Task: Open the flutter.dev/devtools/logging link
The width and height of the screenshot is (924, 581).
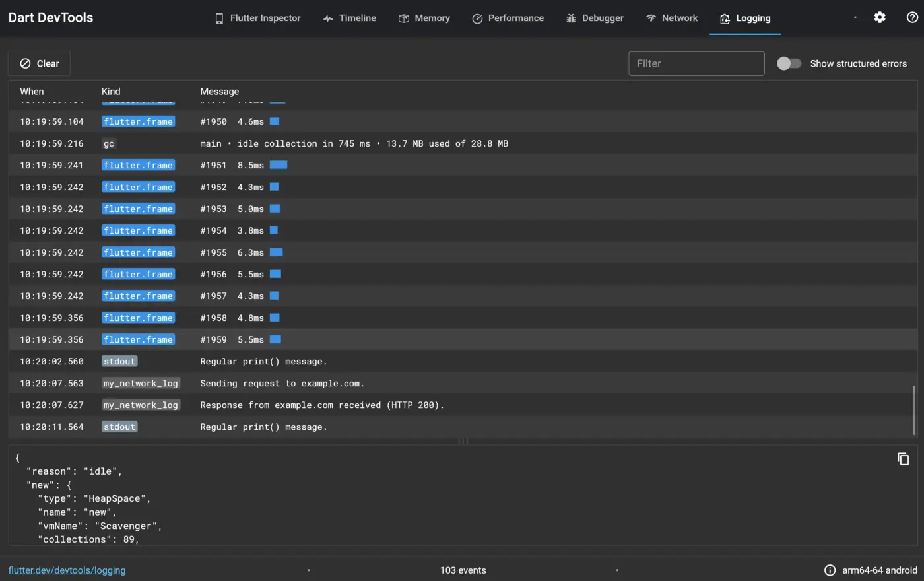Action: [67, 570]
